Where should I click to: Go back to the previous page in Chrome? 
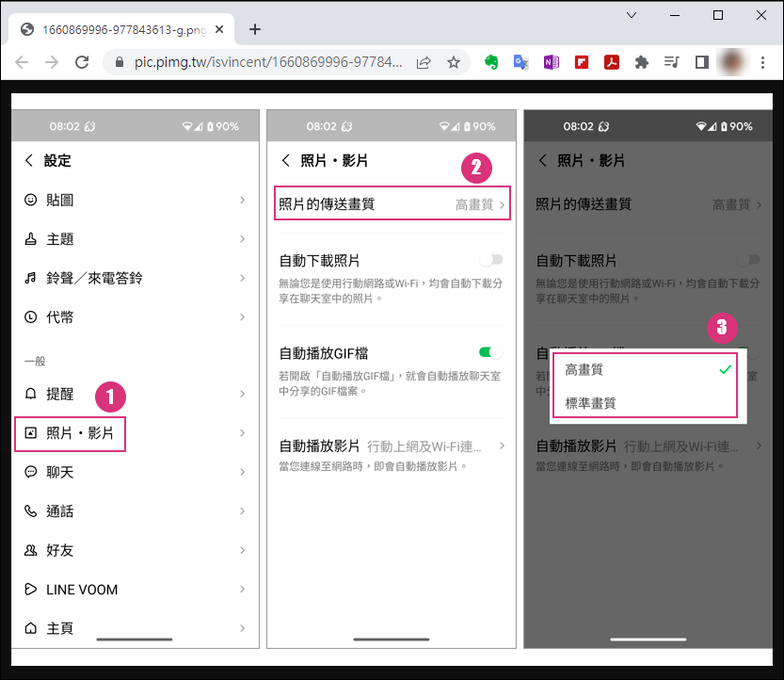click(x=22, y=62)
